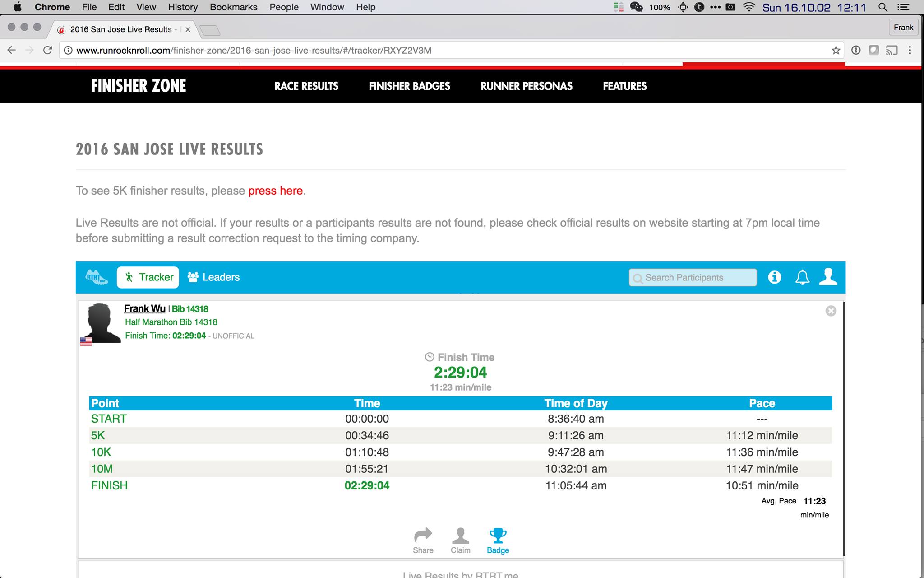Close Frank Wu's tracker card

(x=831, y=311)
